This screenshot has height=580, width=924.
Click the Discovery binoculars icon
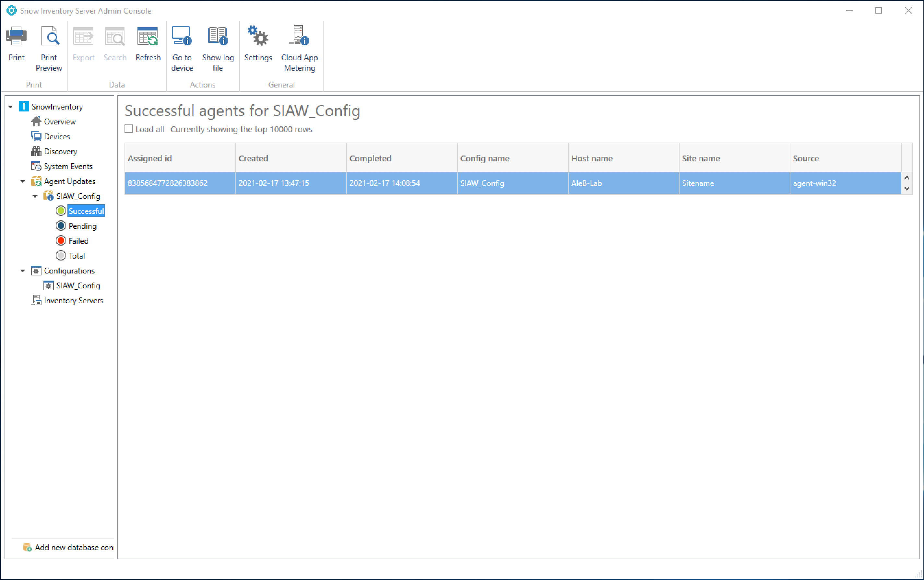(36, 151)
